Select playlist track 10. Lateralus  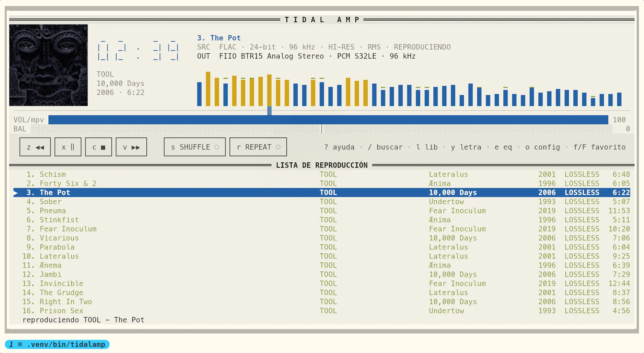pyautogui.click(x=322, y=256)
